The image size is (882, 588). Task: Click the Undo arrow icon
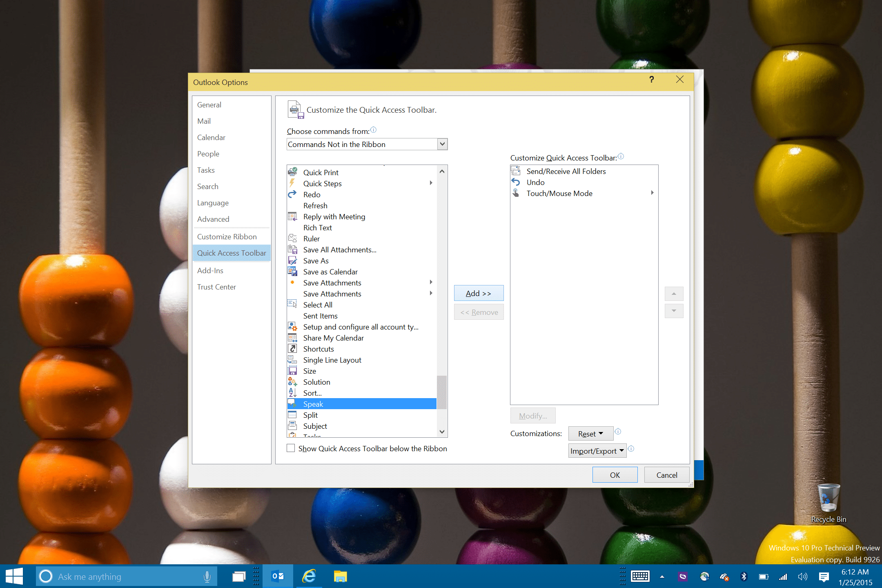coord(516,182)
